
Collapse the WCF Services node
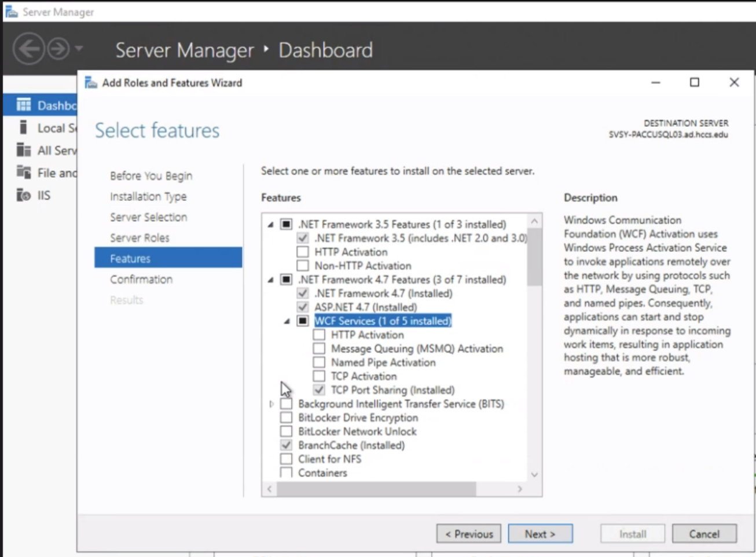point(287,321)
